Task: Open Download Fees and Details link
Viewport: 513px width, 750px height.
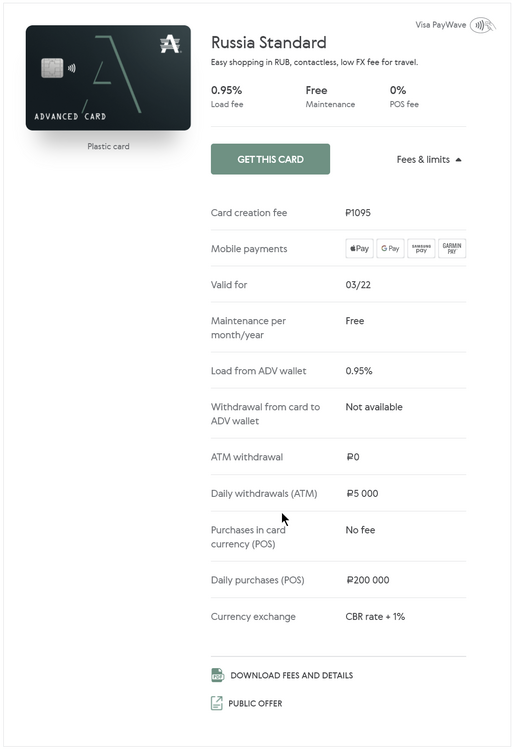Action: pos(292,675)
